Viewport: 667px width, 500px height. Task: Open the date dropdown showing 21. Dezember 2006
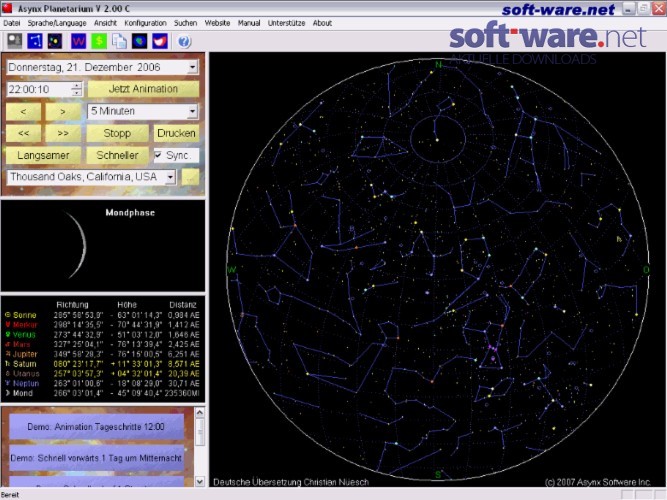click(x=193, y=67)
